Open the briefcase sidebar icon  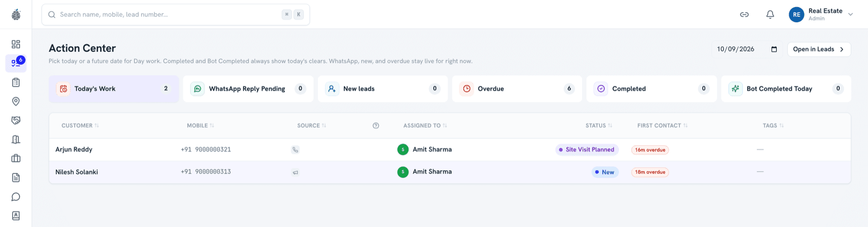click(x=16, y=158)
